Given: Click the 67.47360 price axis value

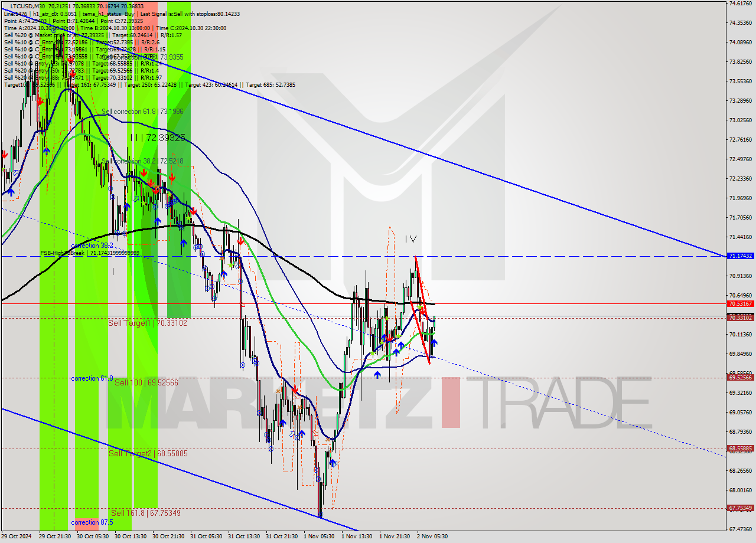Looking at the screenshot, I should [740, 529].
